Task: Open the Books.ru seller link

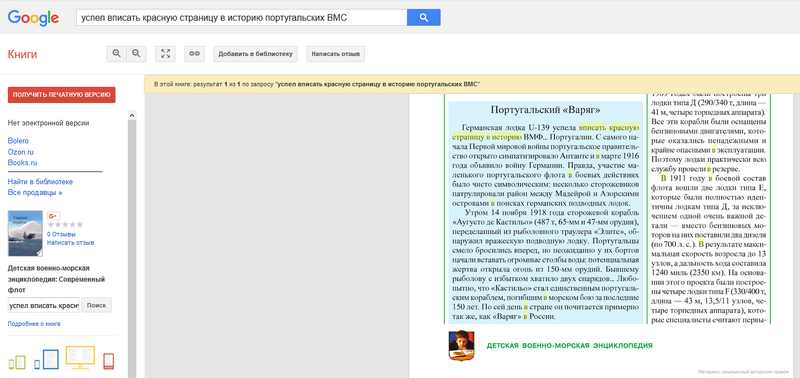Action: click(22, 163)
